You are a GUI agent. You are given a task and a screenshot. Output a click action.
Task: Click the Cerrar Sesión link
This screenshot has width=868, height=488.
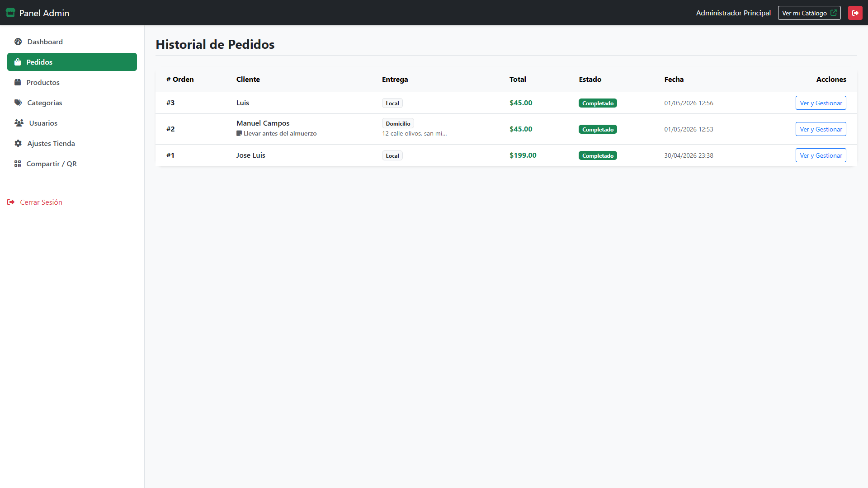(x=35, y=202)
